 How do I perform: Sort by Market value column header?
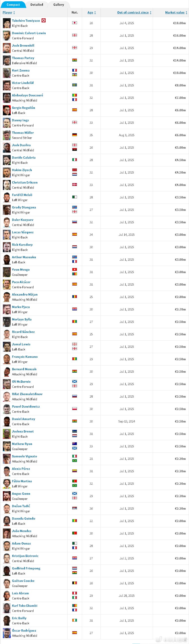click(176, 12)
